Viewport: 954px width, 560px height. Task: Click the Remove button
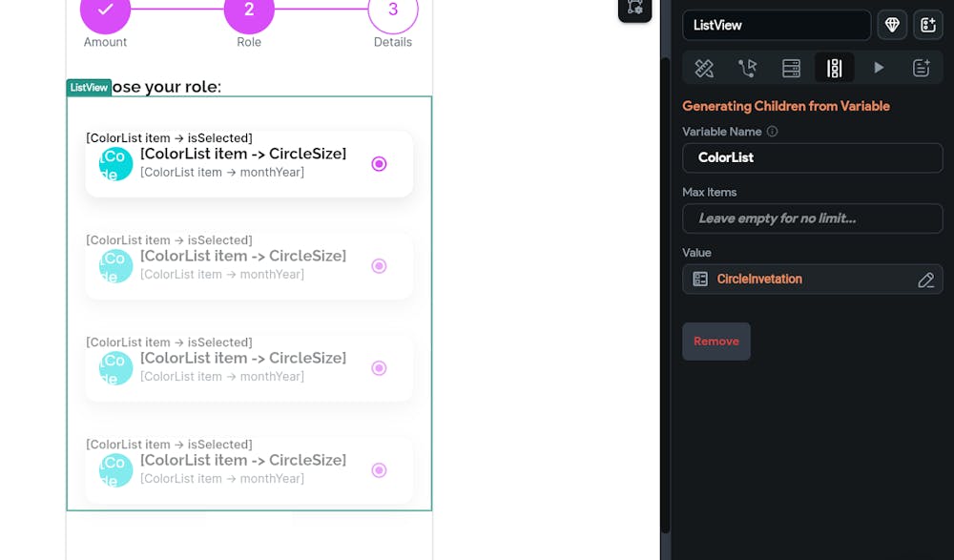coord(716,342)
